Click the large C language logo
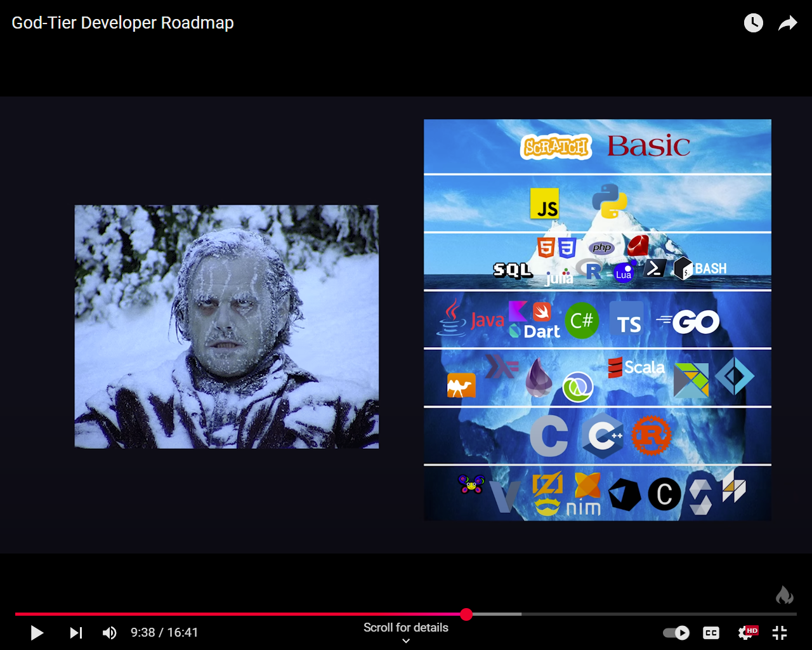 (549, 436)
